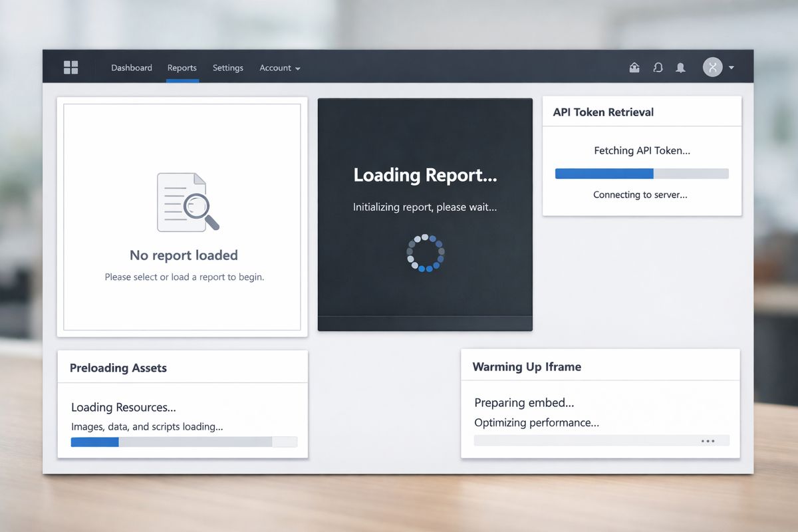Viewport: 798px width, 532px height.
Task: Select the Reports tab
Action: 182,68
